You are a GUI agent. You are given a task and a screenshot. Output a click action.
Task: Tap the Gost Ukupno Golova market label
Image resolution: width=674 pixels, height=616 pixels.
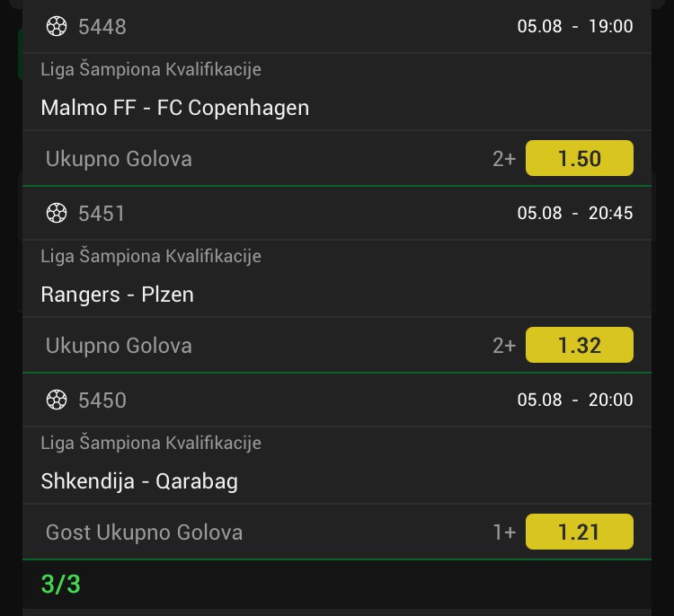[x=145, y=532]
